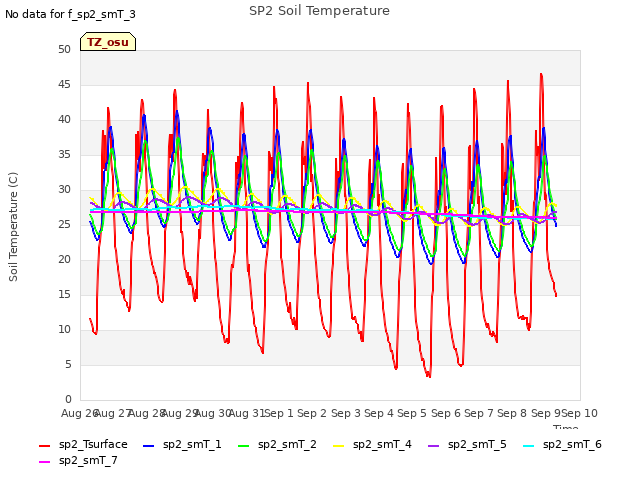Click the SP2 Soil Temperature chart title
The image size is (640, 480).
point(319,11)
